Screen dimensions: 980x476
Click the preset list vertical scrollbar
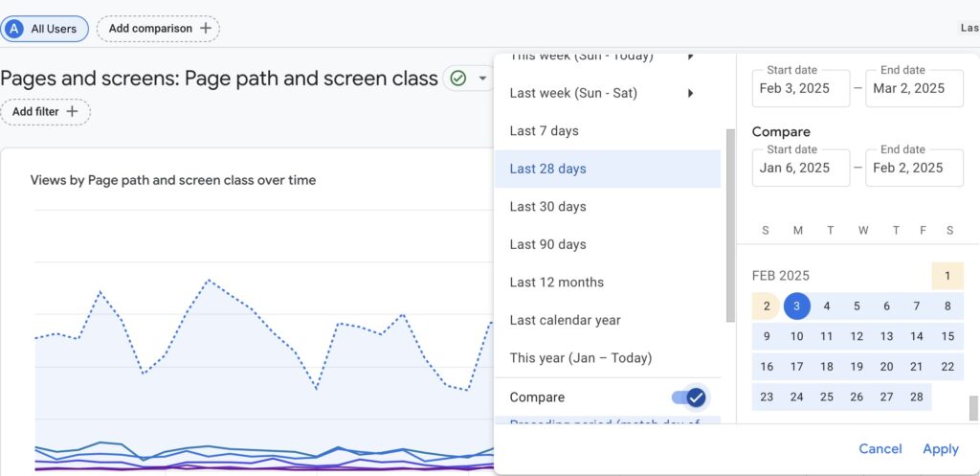point(730,225)
